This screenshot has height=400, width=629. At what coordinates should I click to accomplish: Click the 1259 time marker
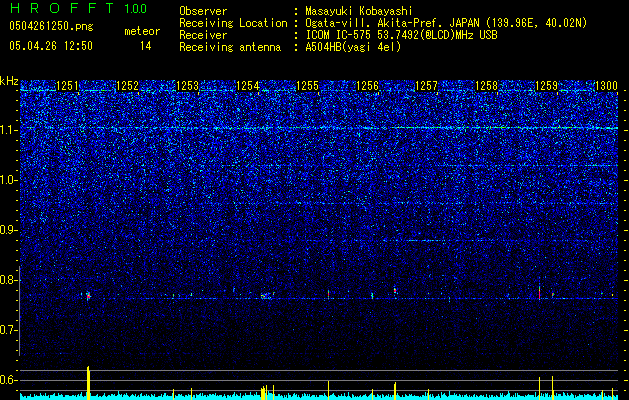click(546, 85)
